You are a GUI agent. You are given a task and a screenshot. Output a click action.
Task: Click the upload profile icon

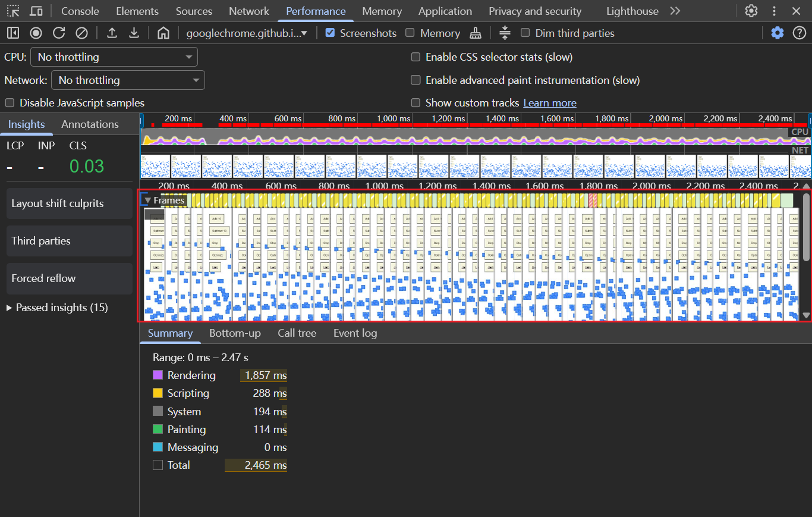(x=112, y=33)
